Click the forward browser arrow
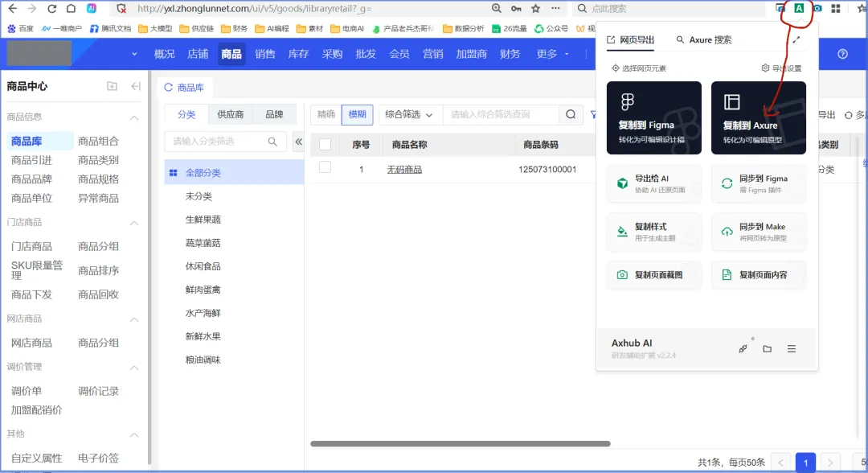The height and width of the screenshot is (473, 868). 31,8
